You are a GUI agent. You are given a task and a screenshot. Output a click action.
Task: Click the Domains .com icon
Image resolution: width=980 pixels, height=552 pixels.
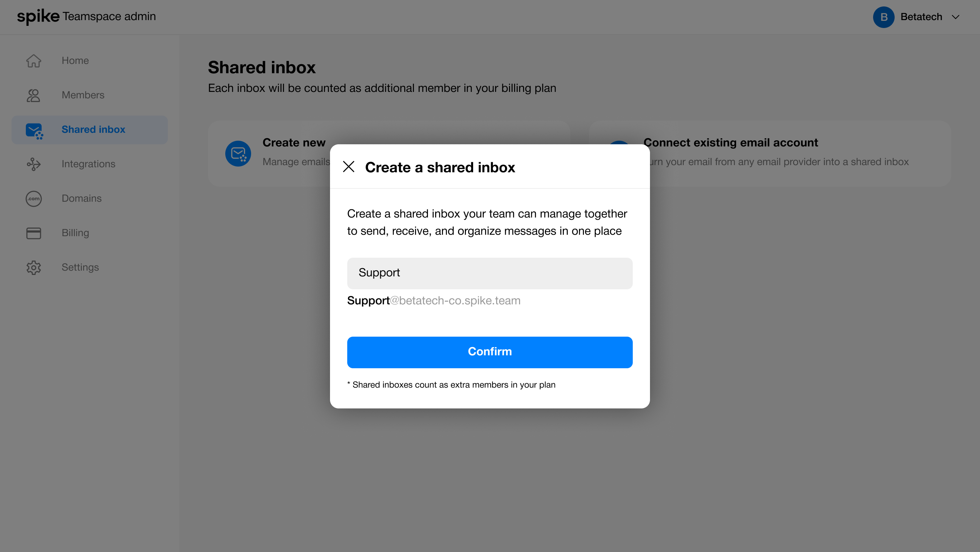[x=33, y=199]
